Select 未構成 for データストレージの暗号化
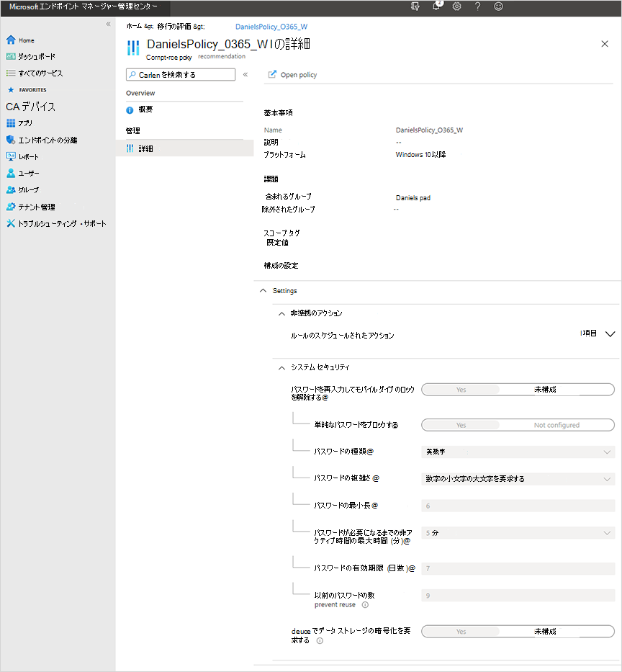622x672 pixels. click(x=556, y=631)
